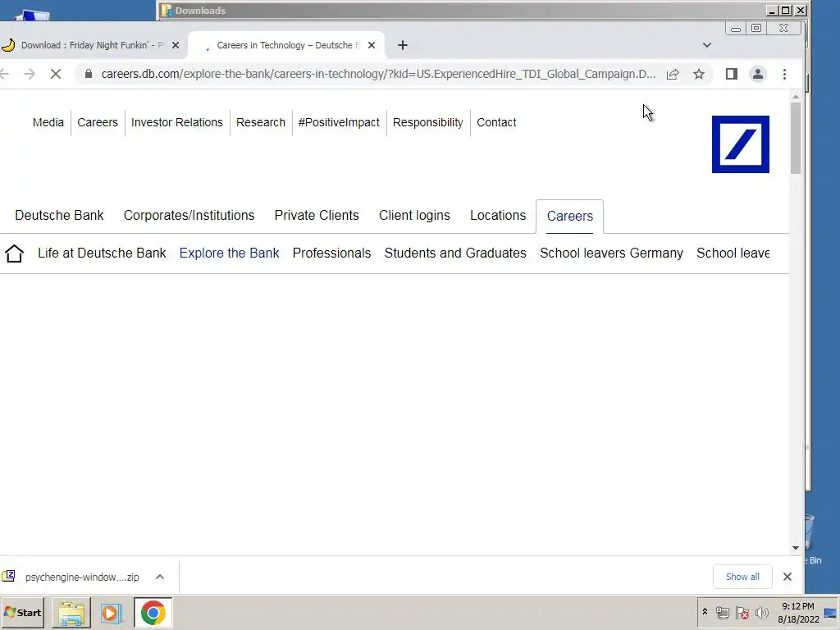View site security lock info

(89, 74)
